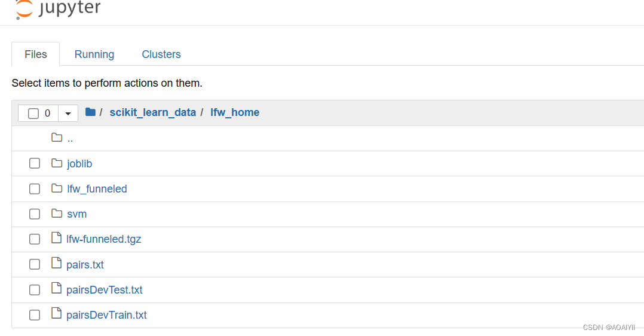Image resolution: width=644 pixels, height=336 pixels.
Task: Open the Clusters tab
Action: [x=161, y=54]
